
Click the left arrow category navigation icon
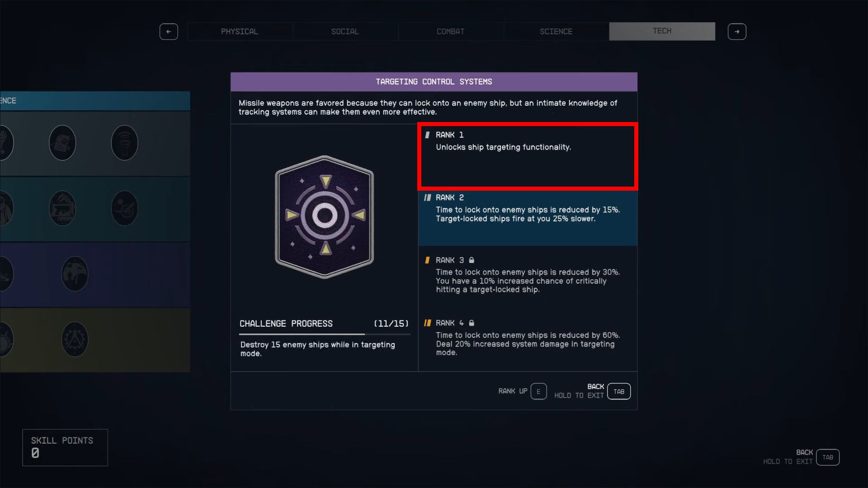pos(169,32)
